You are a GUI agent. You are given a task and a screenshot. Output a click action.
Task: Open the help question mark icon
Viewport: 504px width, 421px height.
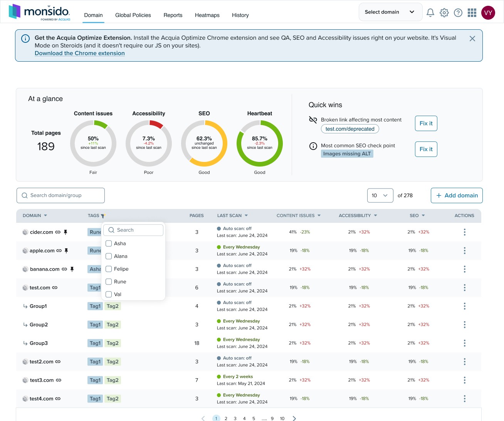coord(458,13)
